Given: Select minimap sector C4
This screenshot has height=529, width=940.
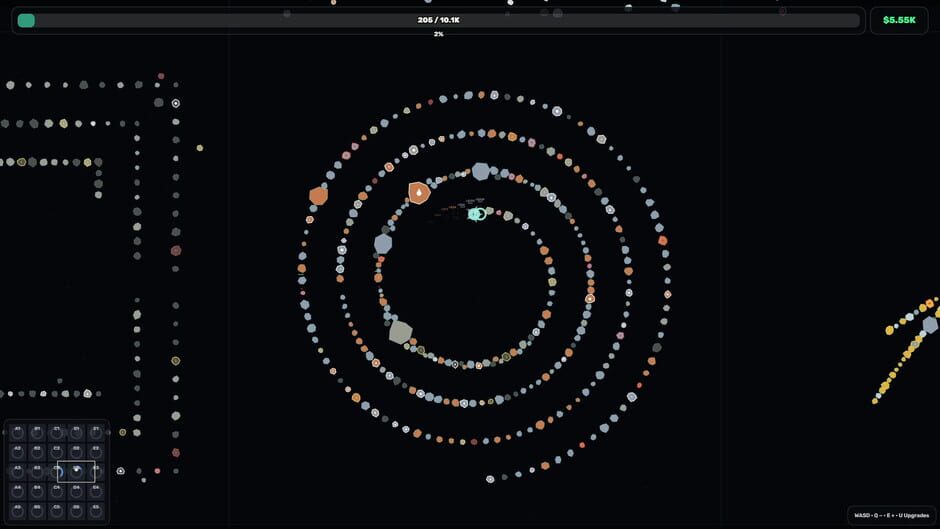Looking at the screenshot, I should point(57,491).
